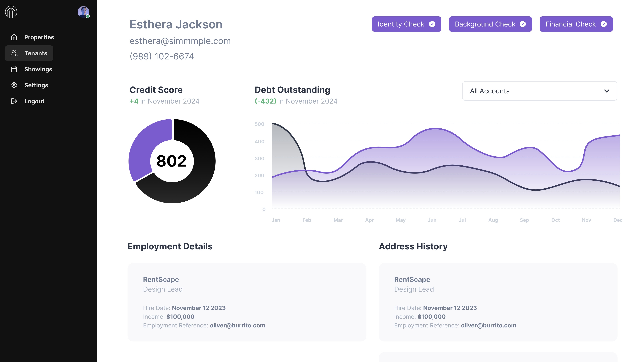This screenshot has height=362, width=644.
Task: Click verified badge on Financial Check
Action: [603, 24]
